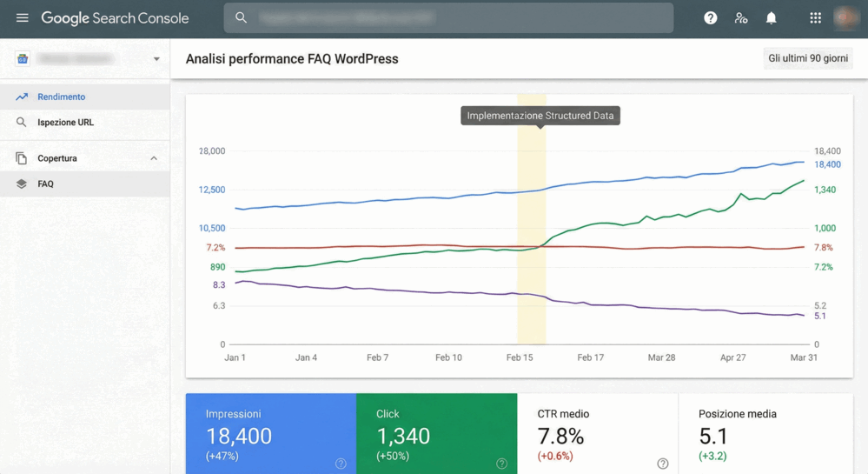This screenshot has height=474, width=868.
Task: Click the 28,000 left axis label
Action: [x=212, y=150]
